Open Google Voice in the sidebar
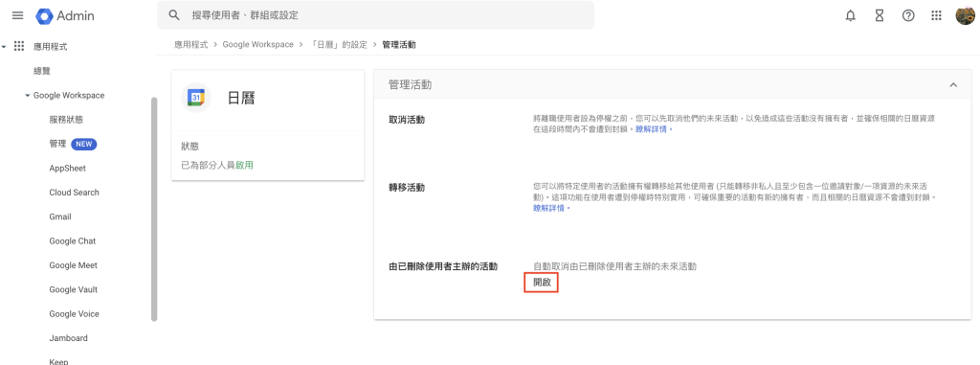The height and width of the screenshot is (365, 980). (74, 314)
